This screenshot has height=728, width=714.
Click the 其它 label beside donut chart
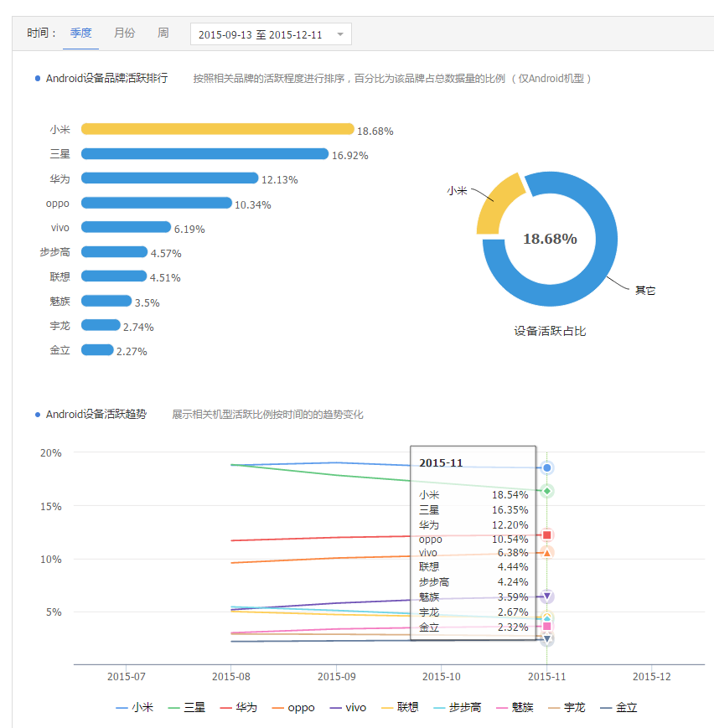pos(645,291)
